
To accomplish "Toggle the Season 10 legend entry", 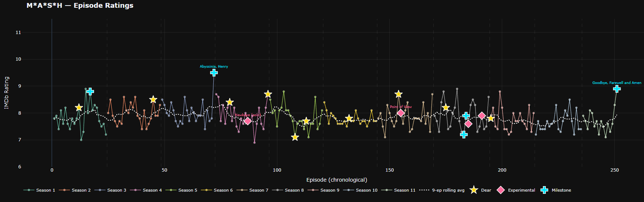I will pos(360,190).
